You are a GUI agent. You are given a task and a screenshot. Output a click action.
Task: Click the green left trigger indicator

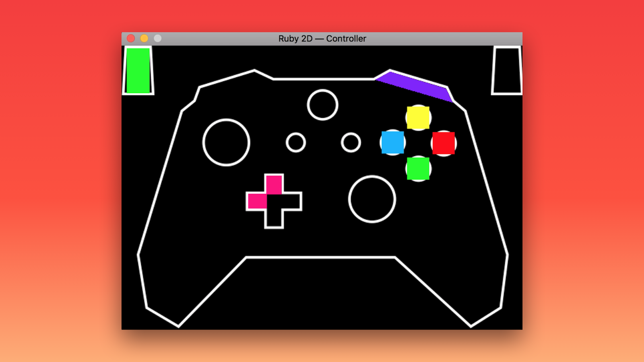pos(138,71)
